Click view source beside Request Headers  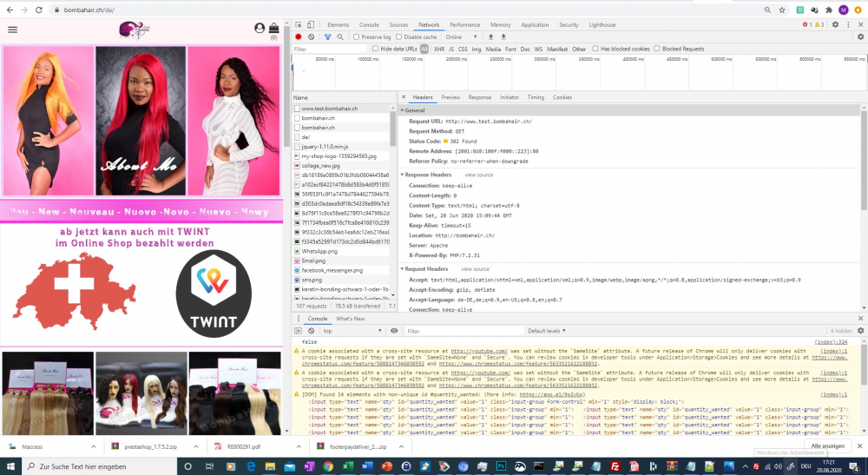pyautogui.click(x=475, y=269)
